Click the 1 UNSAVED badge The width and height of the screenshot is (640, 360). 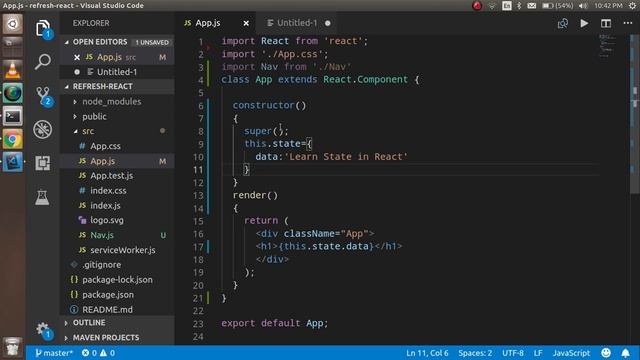pos(152,42)
